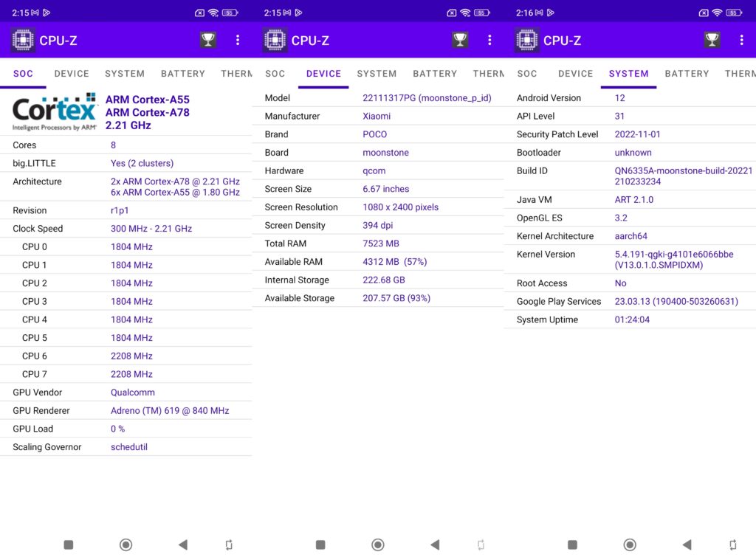Open the BATTERY tab in the right screen
This screenshot has width=756, height=560.
pos(687,74)
